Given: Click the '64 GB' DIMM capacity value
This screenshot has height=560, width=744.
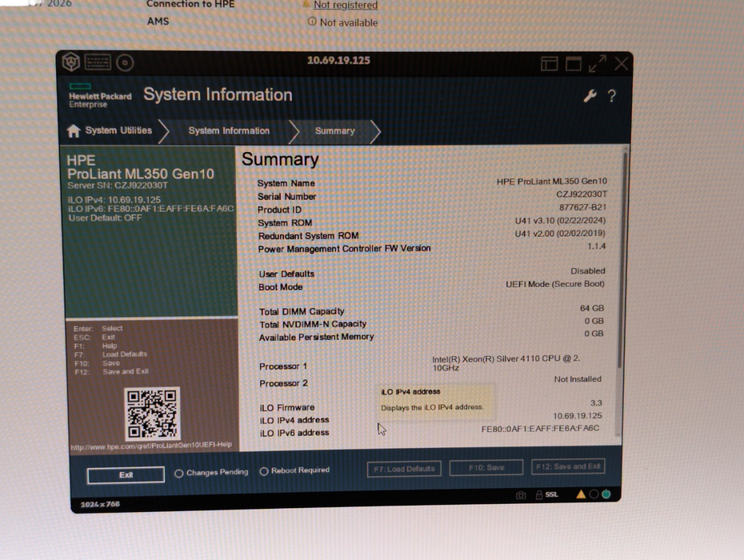Looking at the screenshot, I should click(x=592, y=308).
